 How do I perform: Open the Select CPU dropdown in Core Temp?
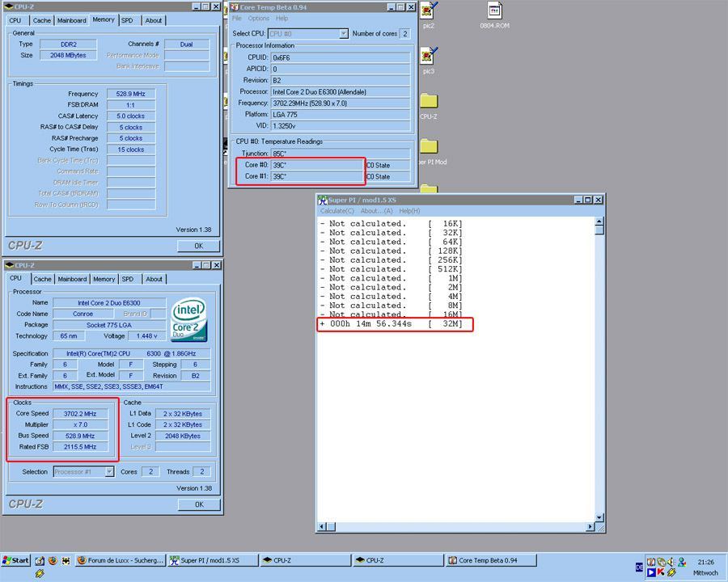(344, 33)
